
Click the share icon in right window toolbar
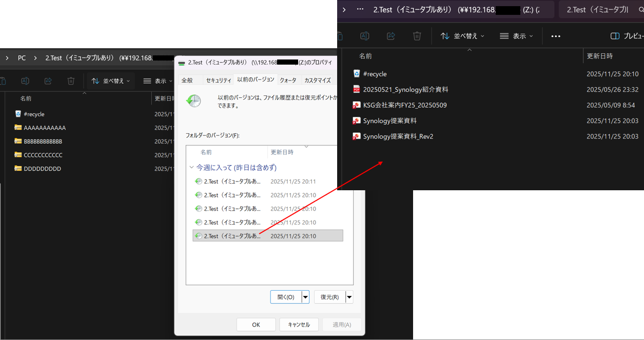point(391,36)
